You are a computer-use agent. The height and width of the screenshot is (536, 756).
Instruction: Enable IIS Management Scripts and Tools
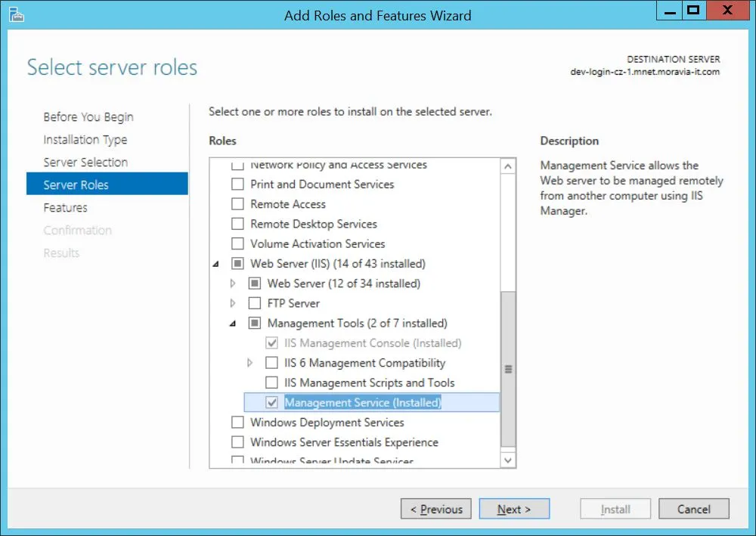click(271, 383)
